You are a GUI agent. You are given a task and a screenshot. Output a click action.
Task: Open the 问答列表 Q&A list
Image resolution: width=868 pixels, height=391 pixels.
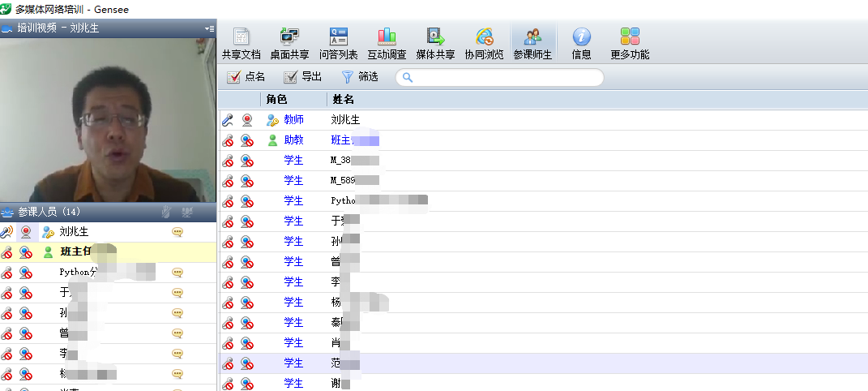[x=338, y=43]
